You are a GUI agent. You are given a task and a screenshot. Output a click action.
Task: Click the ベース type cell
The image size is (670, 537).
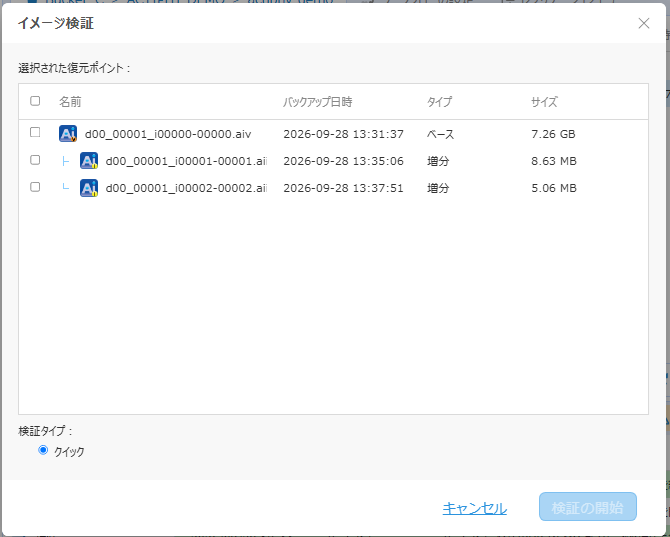[441, 134]
